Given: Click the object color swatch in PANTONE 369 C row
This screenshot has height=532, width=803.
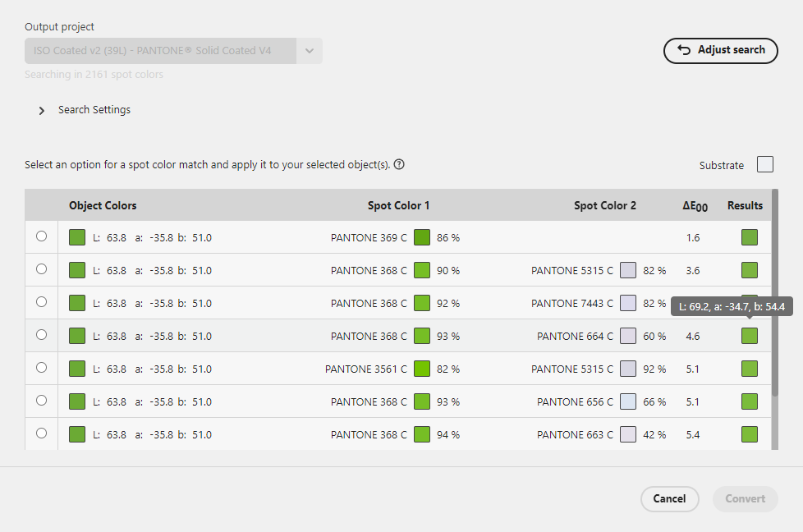Looking at the screenshot, I should [77, 237].
